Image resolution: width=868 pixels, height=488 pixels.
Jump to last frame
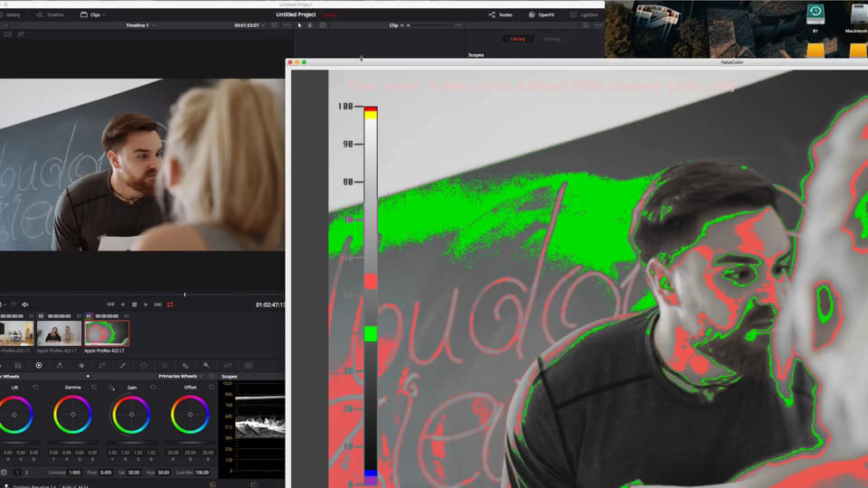pos(157,305)
